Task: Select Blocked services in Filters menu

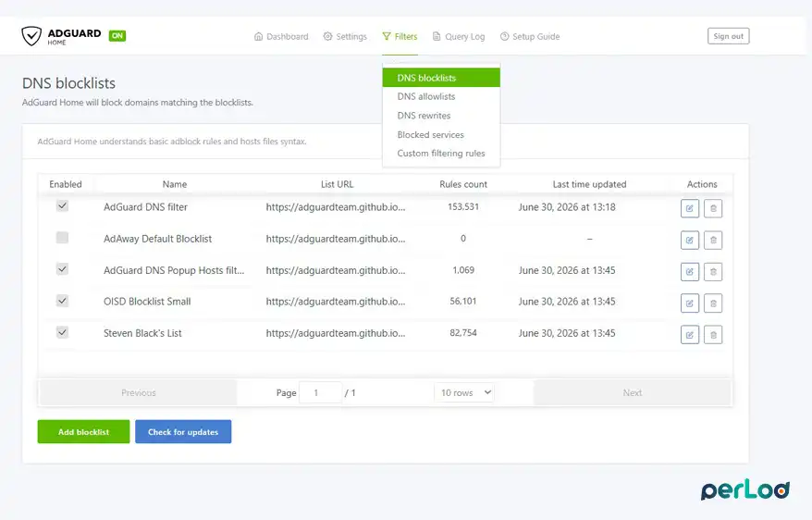Action: pyautogui.click(x=441, y=135)
